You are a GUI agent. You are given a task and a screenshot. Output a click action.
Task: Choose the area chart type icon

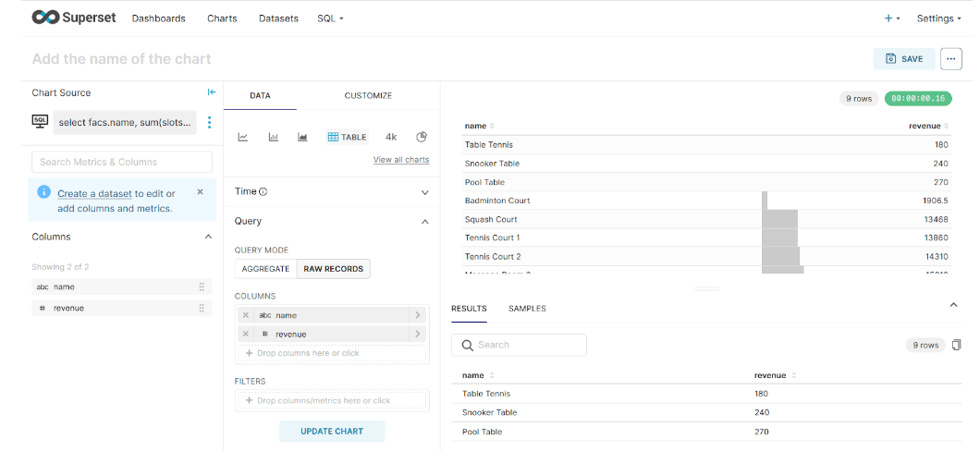pos(302,137)
